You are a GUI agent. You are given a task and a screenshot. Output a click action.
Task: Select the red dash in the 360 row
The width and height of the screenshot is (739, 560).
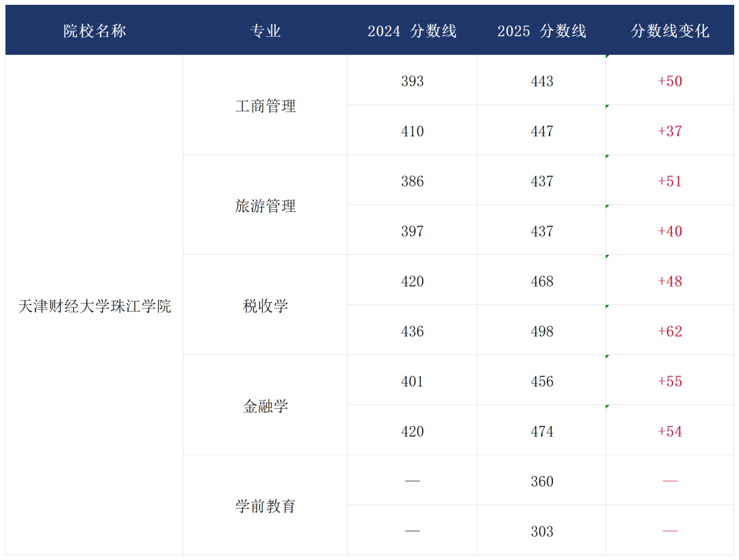click(670, 481)
